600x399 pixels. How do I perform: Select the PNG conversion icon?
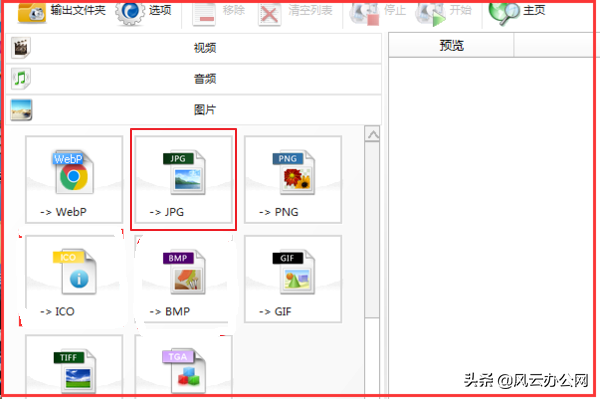pyautogui.click(x=293, y=172)
